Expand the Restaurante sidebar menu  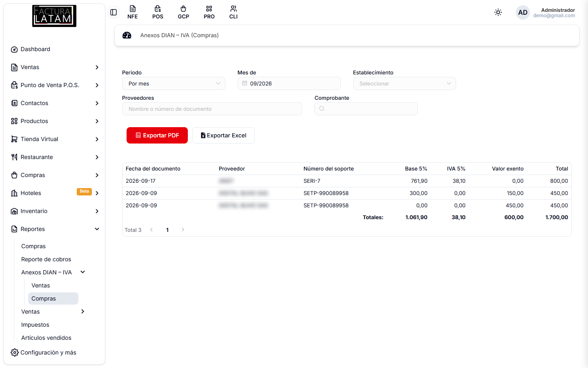point(55,157)
